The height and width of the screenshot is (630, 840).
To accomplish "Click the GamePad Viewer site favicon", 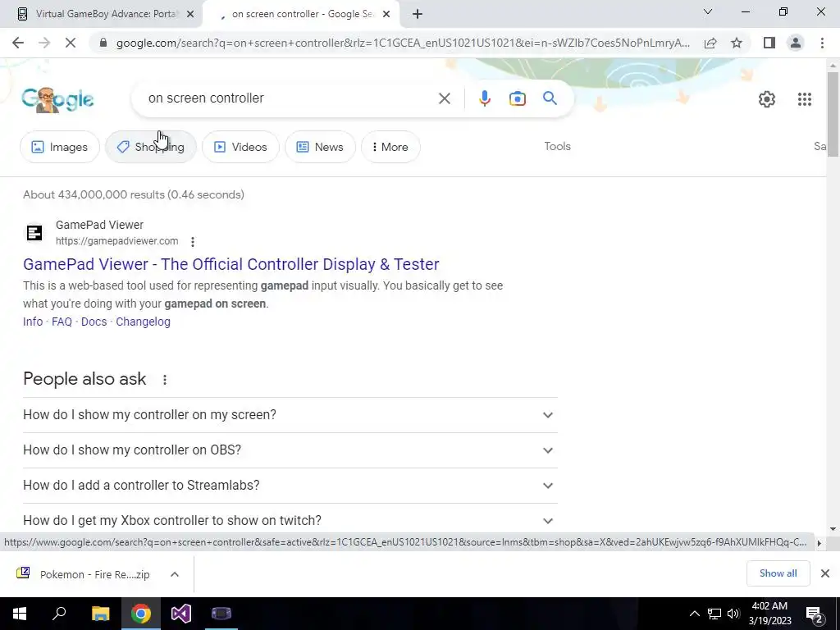I will [34, 233].
